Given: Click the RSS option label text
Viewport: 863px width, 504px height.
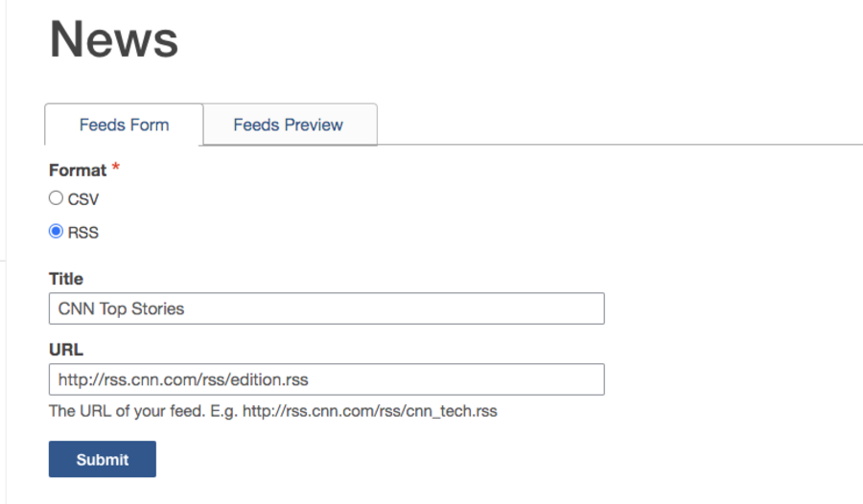Looking at the screenshot, I should (x=83, y=232).
